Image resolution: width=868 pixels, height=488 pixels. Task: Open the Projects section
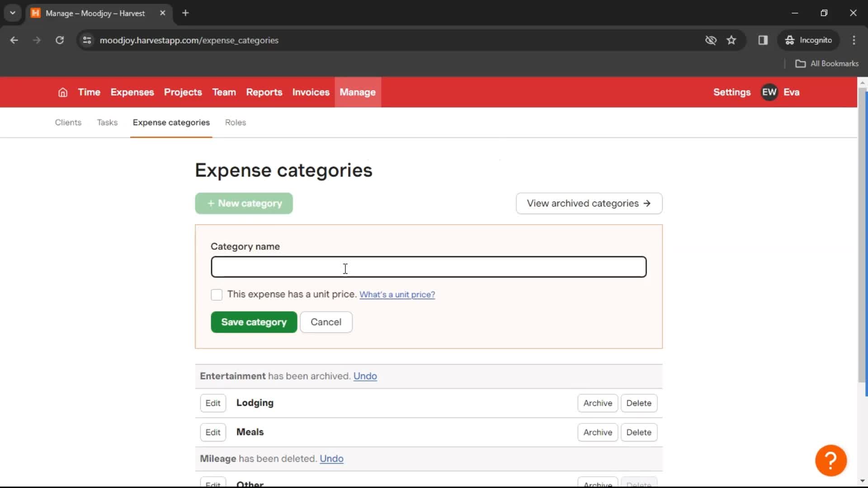pyautogui.click(x=183, y=92)
